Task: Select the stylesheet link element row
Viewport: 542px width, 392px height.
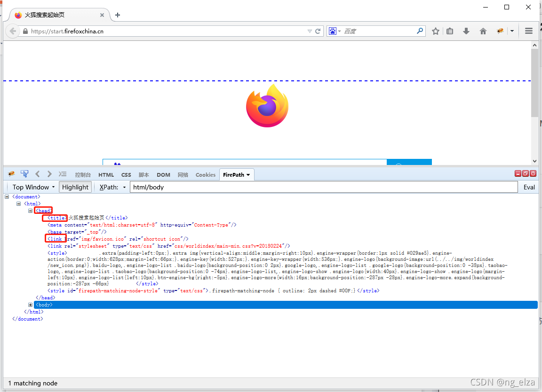Action: point(169,246)
